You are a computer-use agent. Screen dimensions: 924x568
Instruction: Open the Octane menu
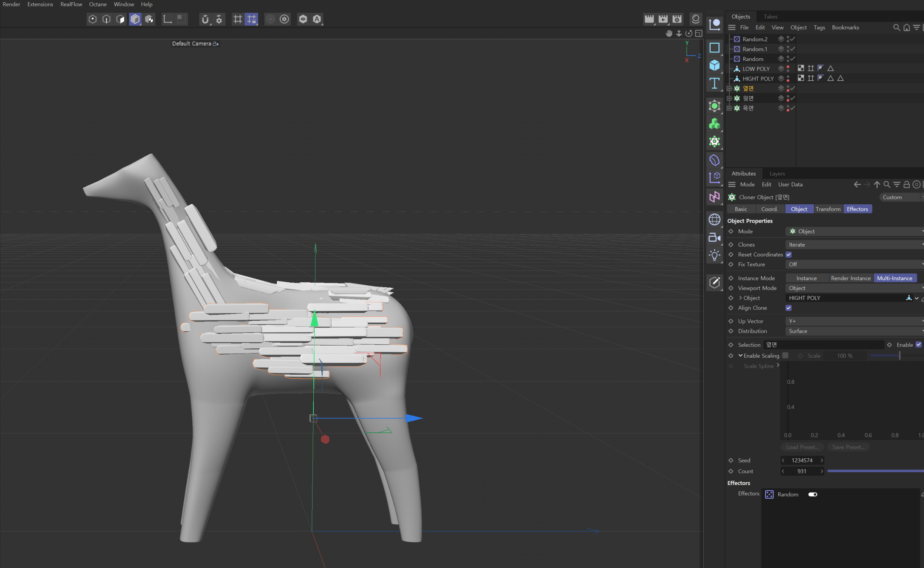coord(98,4)
